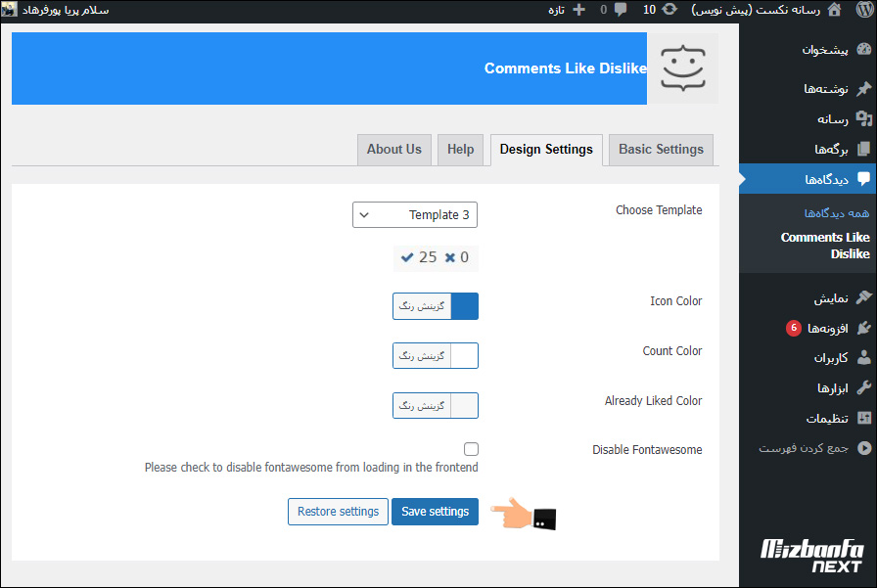The height and width of the screenshot is (588, 877).
Task: Open the site home icon in admin bar
Action: coord(834,10)
